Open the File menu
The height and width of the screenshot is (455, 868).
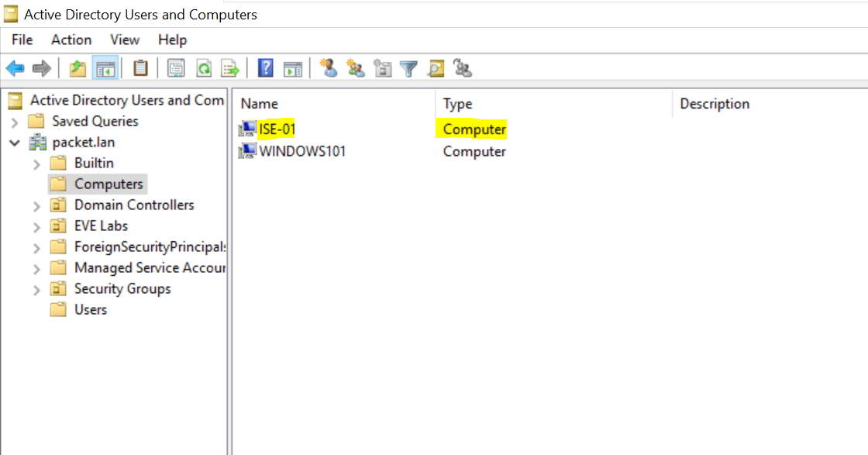[x=22, y=40]
